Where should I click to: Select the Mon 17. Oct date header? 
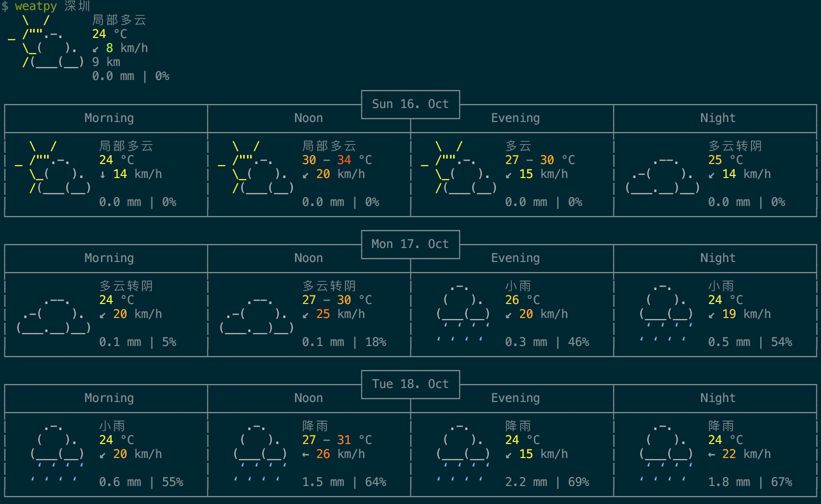click(x=410, y=244)
